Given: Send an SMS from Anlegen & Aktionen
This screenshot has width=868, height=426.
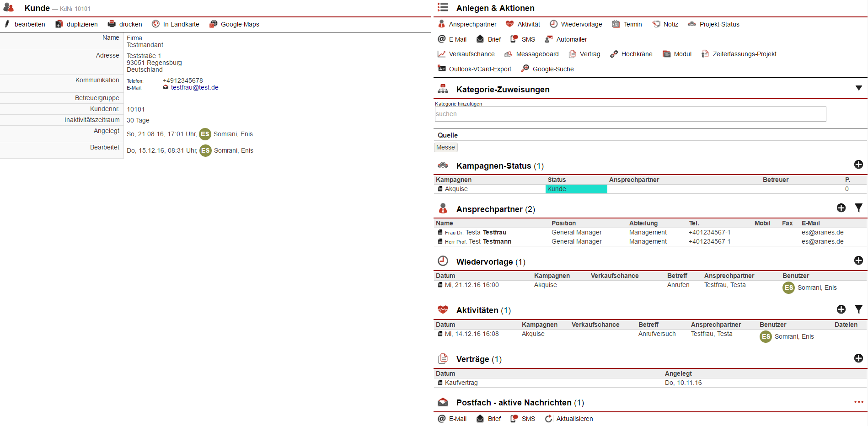Looking at the screenshot, I should pyautogui.click(x=523, y=39).
